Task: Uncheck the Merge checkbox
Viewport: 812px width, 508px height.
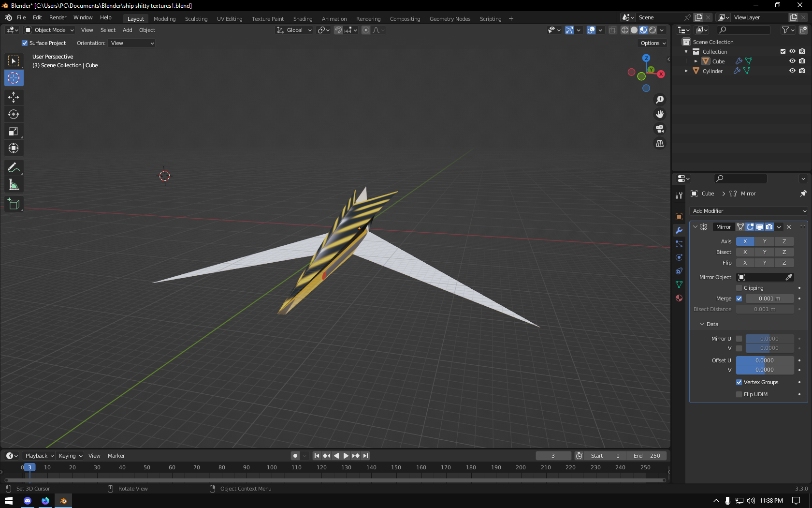Action: (x=739, y=299)
